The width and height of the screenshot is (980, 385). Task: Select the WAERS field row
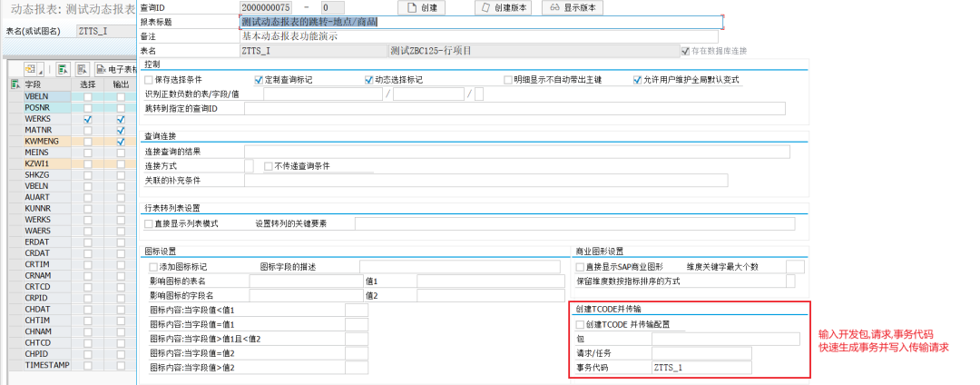click(47, 231)
